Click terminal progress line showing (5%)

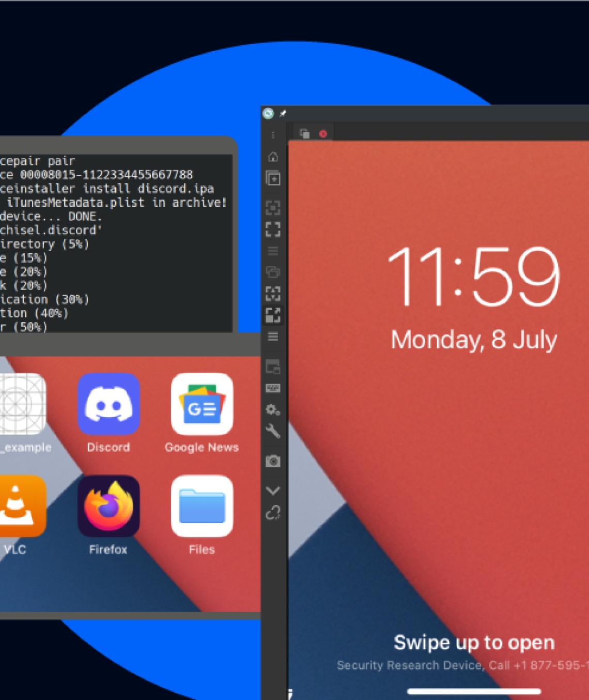coord(44,244)
